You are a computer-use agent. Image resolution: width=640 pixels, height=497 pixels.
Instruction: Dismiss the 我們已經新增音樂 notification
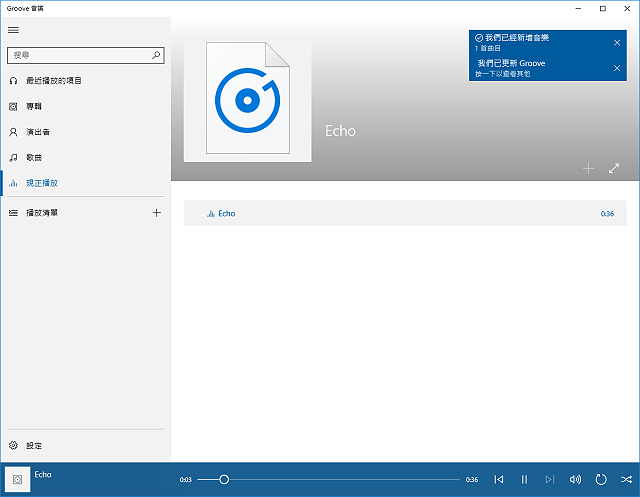coord(617,42)
